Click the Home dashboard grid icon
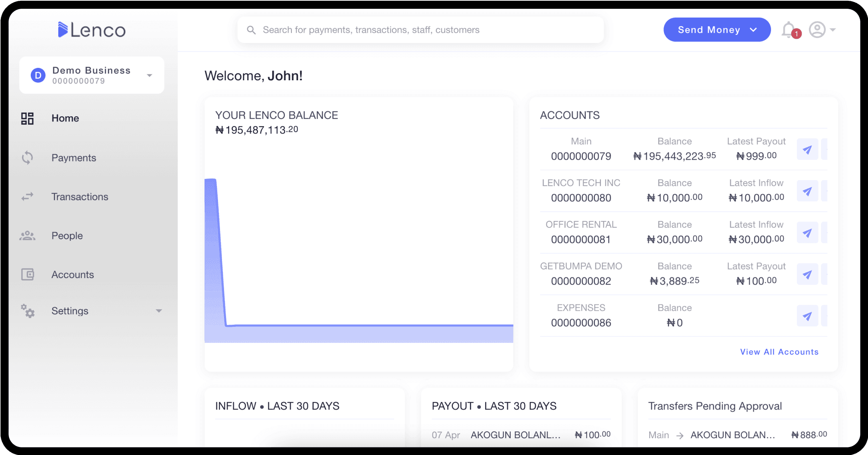Viewport: 868px width, 455px height. point(27,118)
